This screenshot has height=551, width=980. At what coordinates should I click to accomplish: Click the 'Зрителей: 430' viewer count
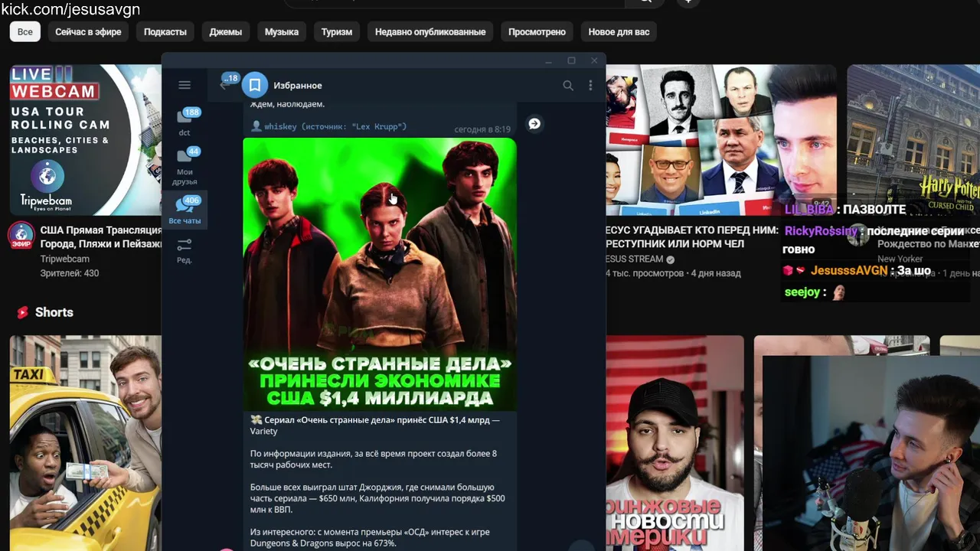pos(70,273)
